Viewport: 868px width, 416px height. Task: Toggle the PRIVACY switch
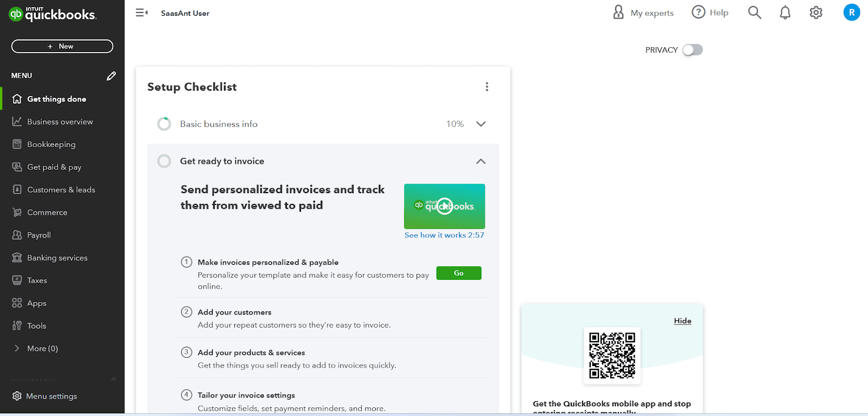click(x=693, y=50)
